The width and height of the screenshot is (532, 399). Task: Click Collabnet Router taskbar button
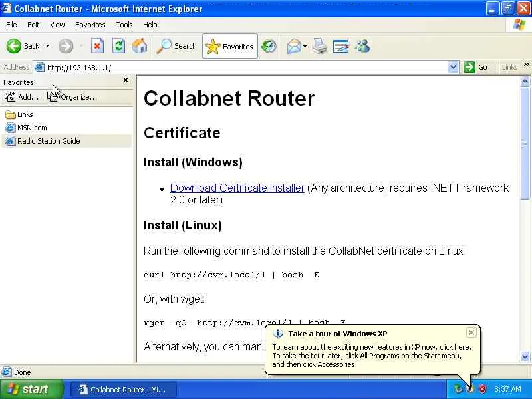tap(124, 390)
